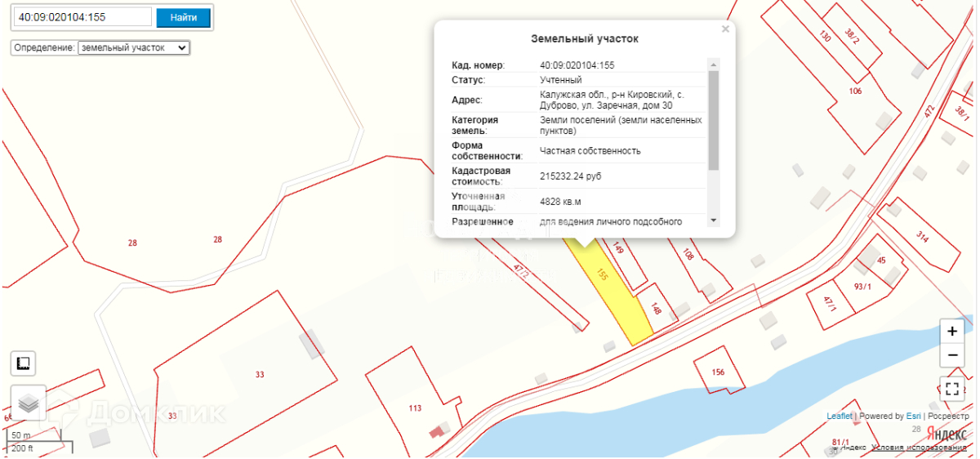Select parcel 113 on the map
Viewport: 980px width, 459px height.
pyautogui.click(x=415, y=408)
